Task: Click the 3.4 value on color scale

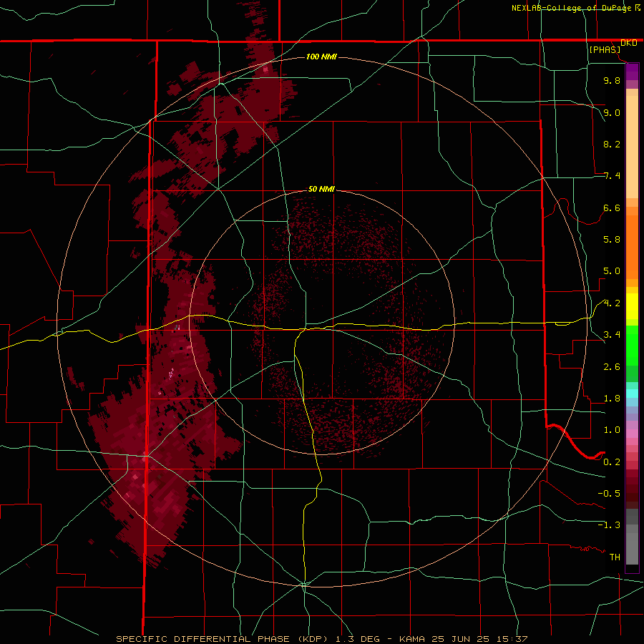Action: coord(612,335)
